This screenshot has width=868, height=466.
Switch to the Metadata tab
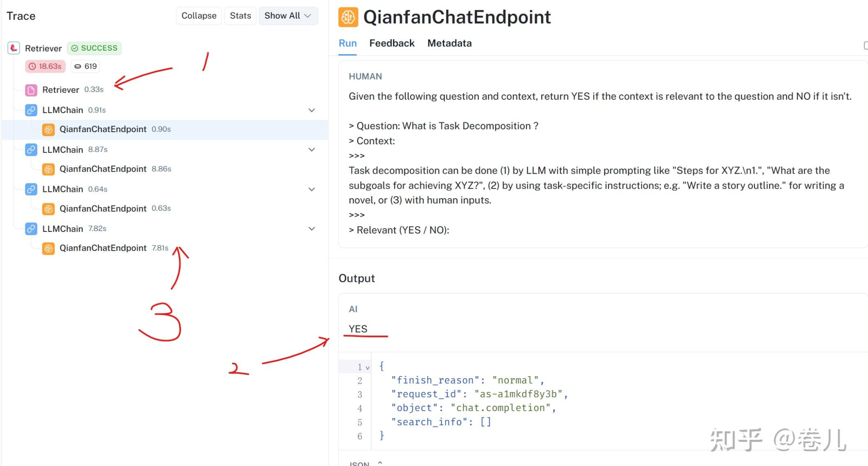click(x=449, y=43)
